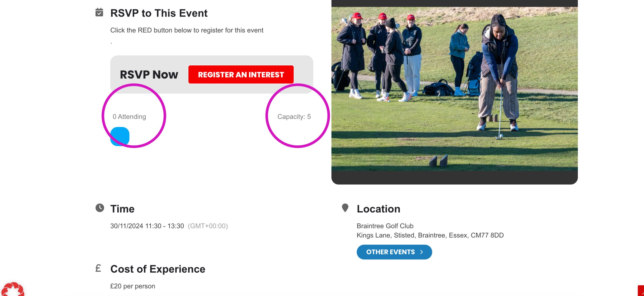This screenshot has height=296, width=644.
Task: Click the calendar check RSVP icon
Action: (99, 12)
